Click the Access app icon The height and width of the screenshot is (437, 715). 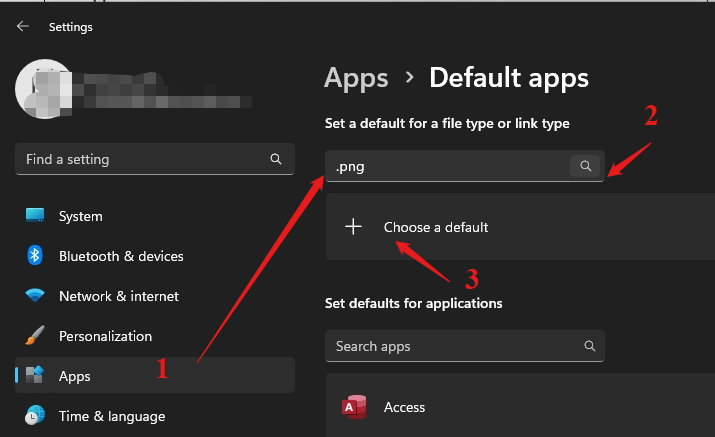click(x=354, y=406)
